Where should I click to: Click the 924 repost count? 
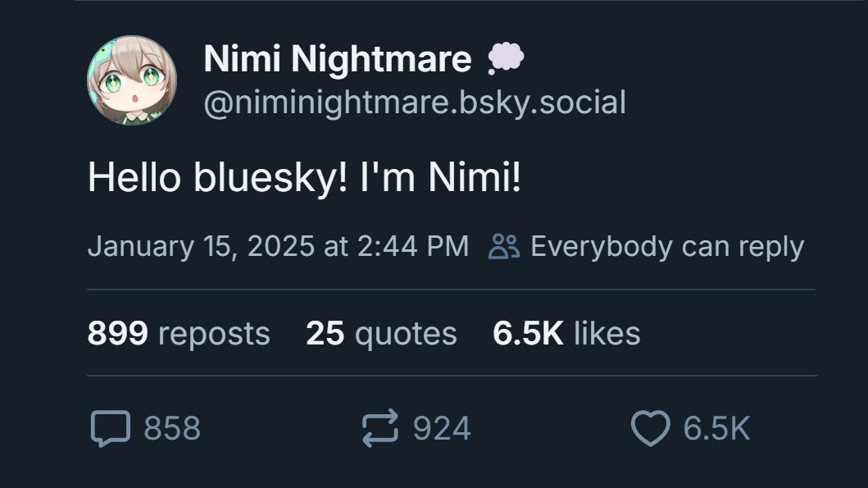point(442,428)
